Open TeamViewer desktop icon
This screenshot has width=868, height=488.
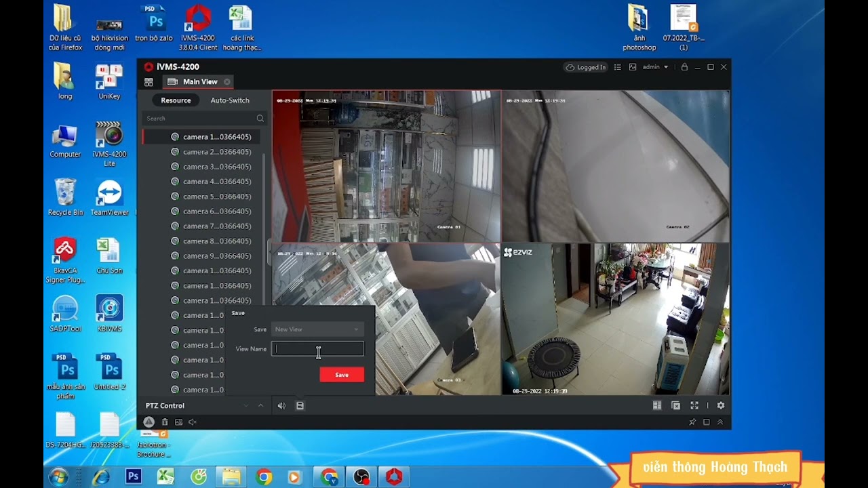pyautogui.click(x=109, y=198)
